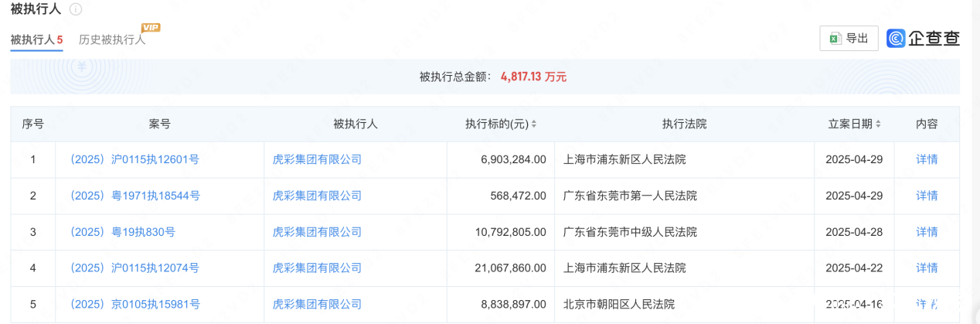This screenshot has width=980, height=324.
Task: Select the amount 568,472.00
Action: coord(518,196)
